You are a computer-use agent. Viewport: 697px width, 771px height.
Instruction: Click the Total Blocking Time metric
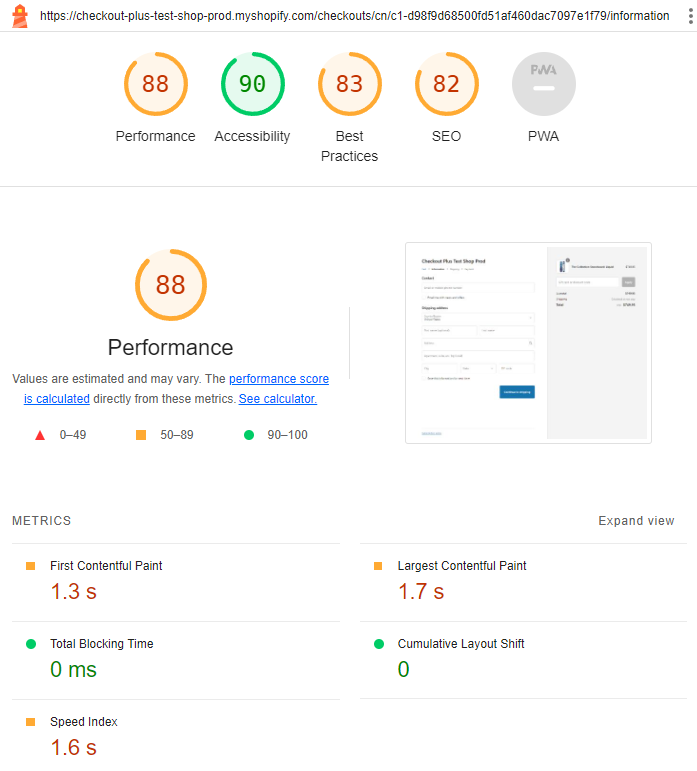click(x=176, y=660)
